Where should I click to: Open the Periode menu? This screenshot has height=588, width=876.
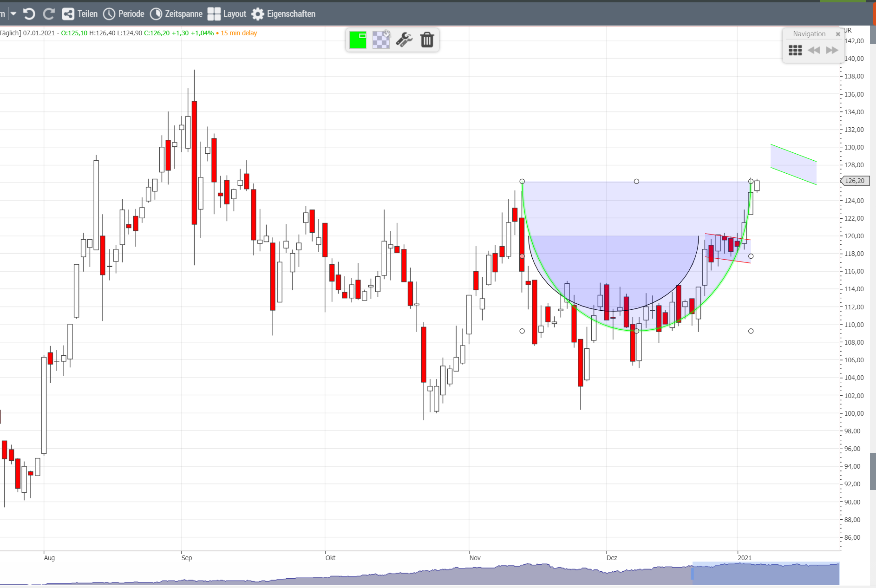point(124,13)
